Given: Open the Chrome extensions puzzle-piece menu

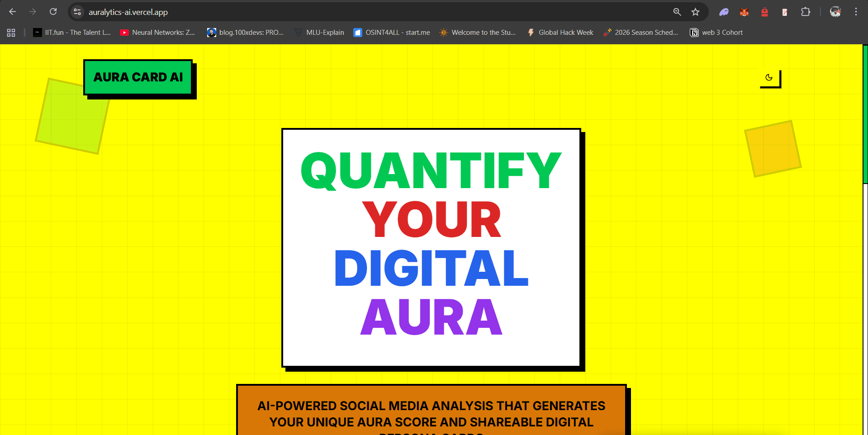Looking at the screenshot, I should [x=806, y=12].
